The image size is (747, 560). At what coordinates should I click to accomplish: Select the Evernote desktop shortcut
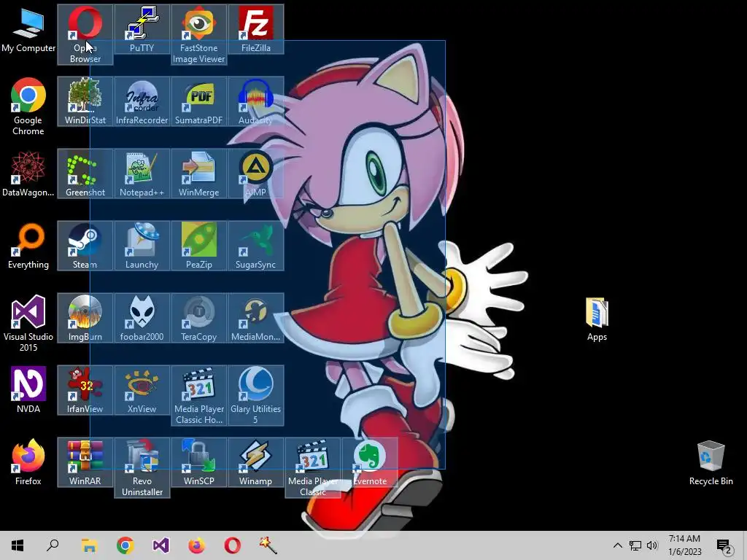(x=370, y=462)
